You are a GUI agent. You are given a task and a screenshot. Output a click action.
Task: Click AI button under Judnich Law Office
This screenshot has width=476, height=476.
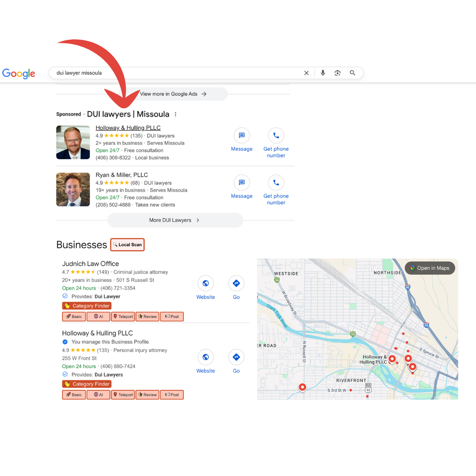(x=98, y=317)
